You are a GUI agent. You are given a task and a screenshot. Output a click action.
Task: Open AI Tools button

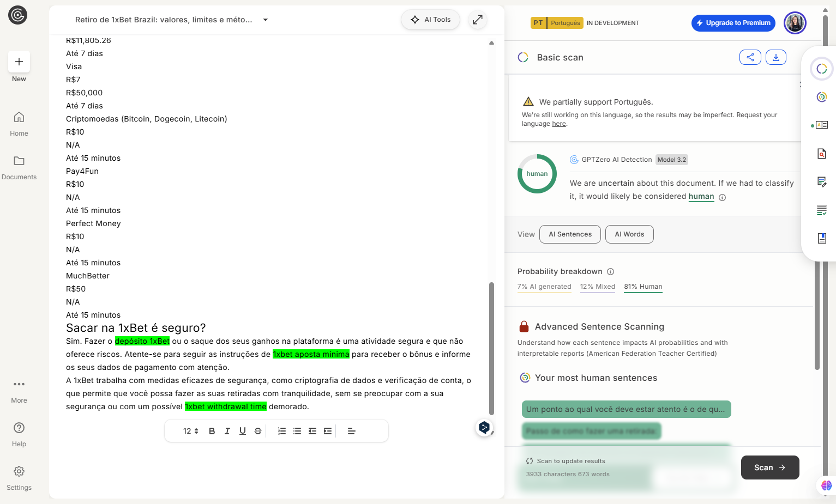click(431, 20)
